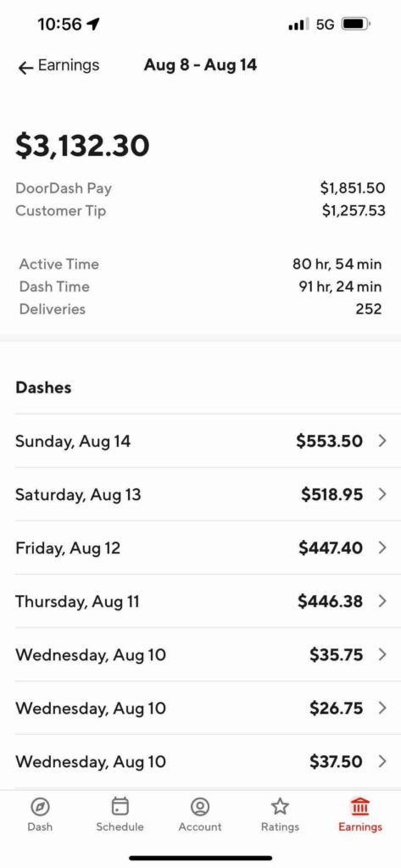The image size is (401, 868).
Task: Select the Earnings bank icon
Action: tap(360, 806)
